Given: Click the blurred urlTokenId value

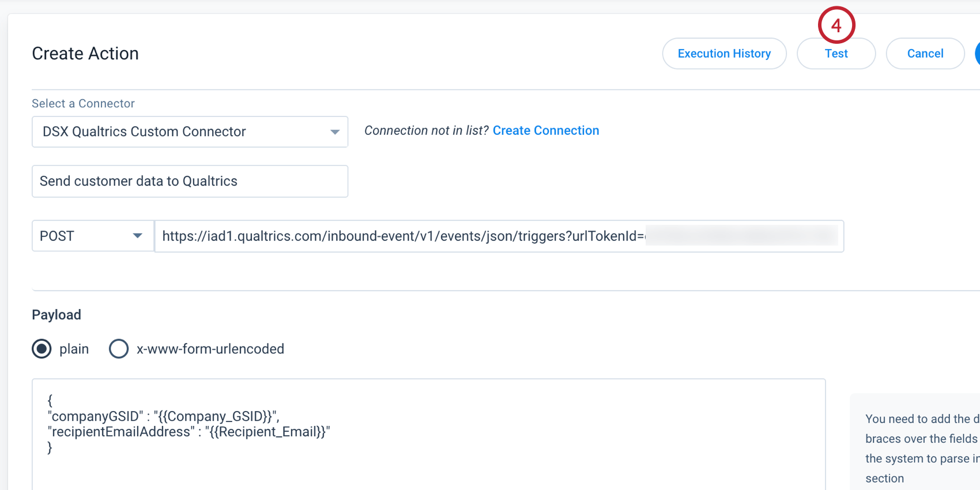Looking at the screenshot, I should 741,236.
